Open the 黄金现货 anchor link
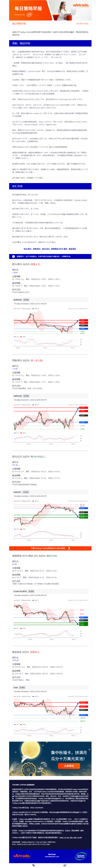The image size is (98, 868). 72,249
